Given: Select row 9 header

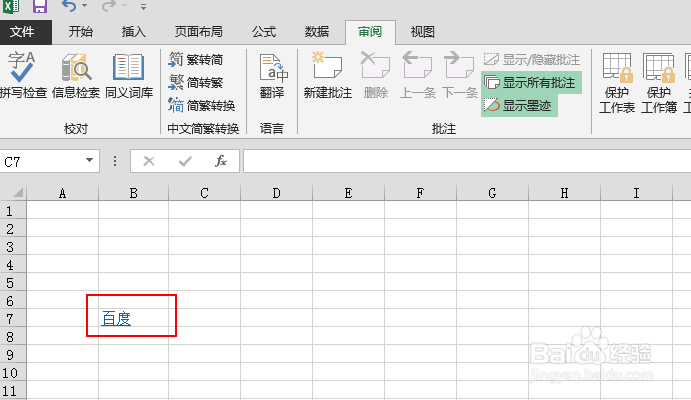Looking at the screenshot, I should pyautogui.click(x=13, y=355).
